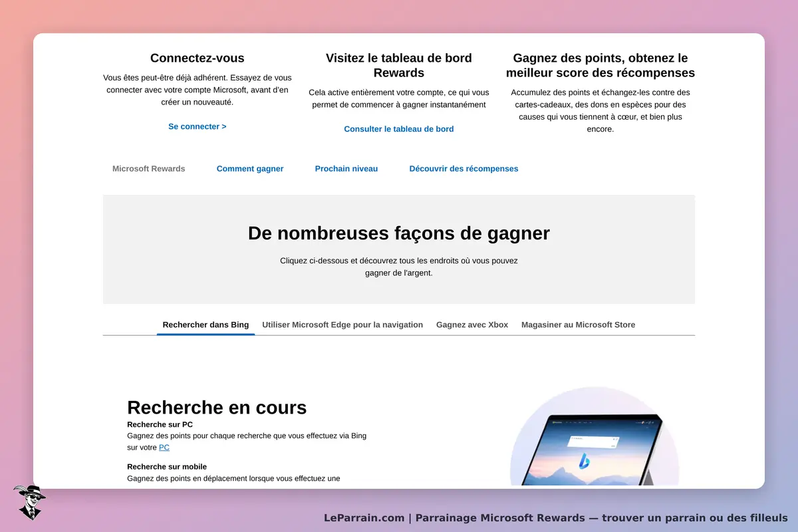The height and width of the screenshot is (532, 798).
Task: Click the Se connecter link
Action: click(197, 126)
